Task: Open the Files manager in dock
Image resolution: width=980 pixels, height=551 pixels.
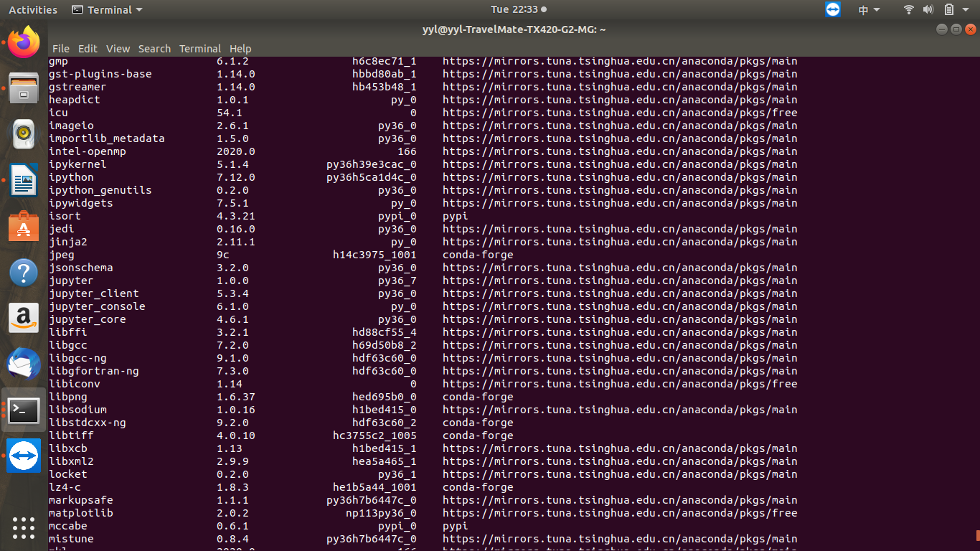Action: coord(24,88)
